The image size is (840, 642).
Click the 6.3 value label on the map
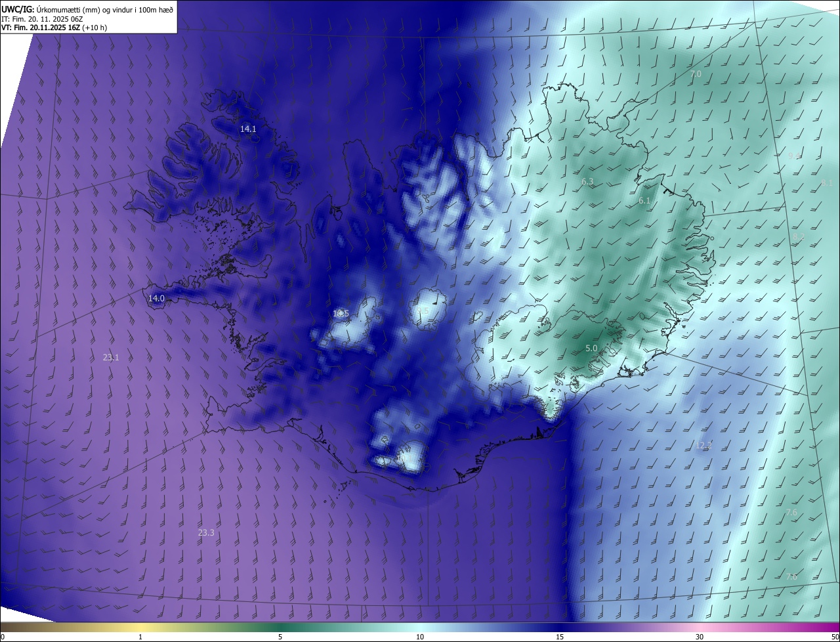[x=587, y=182]
